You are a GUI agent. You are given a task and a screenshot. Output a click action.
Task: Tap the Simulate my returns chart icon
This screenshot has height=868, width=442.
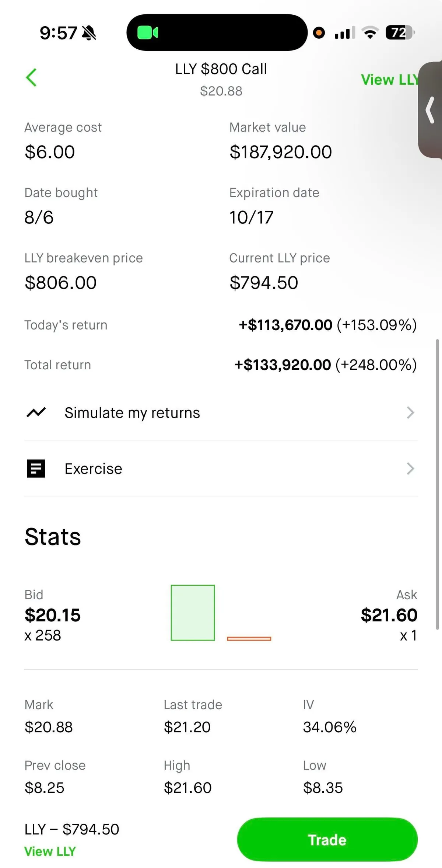pyautogui.click(x=36, y=412)
